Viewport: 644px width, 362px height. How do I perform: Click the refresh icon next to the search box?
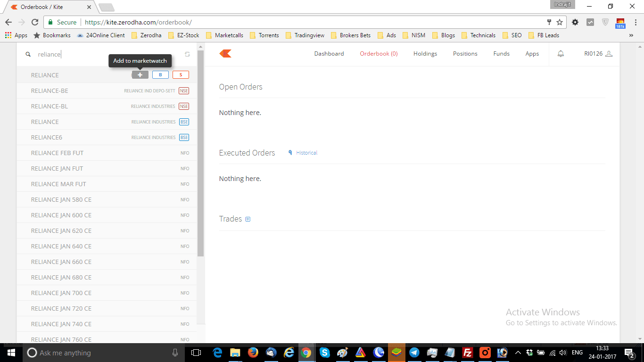(x=187, y=54)
